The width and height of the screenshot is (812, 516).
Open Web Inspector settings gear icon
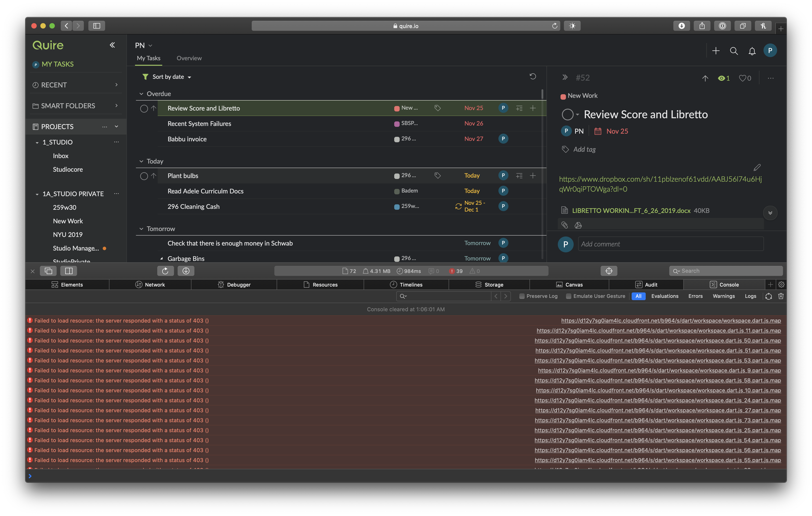coord(781,285)
